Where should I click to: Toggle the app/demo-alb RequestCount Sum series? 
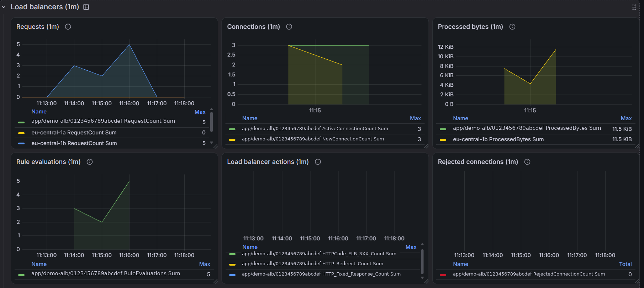click(x=103, y=121)
